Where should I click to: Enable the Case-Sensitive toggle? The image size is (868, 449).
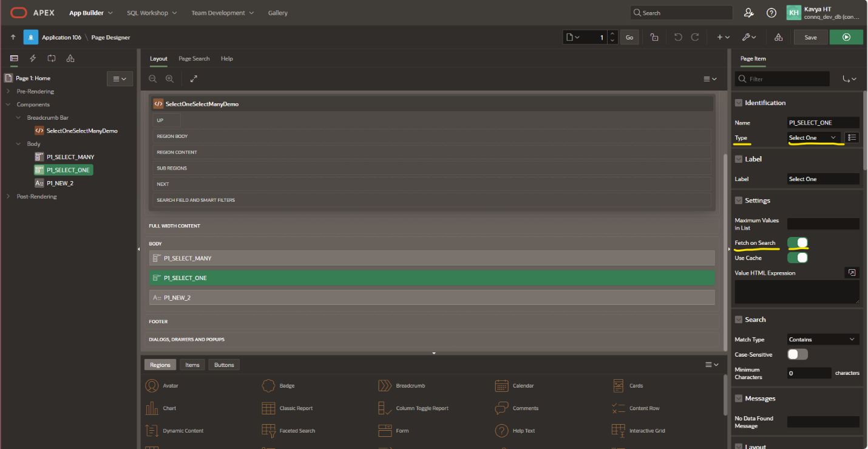(798, 354)
